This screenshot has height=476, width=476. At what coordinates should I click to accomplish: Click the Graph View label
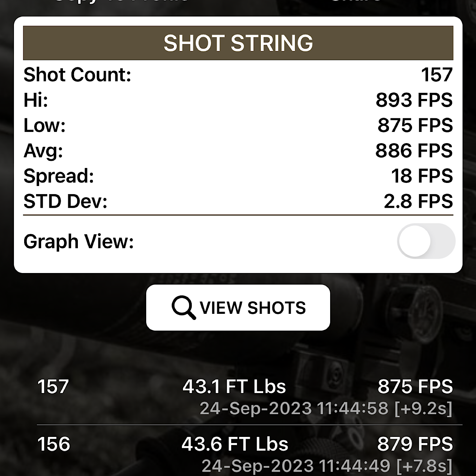pos(79,242)
